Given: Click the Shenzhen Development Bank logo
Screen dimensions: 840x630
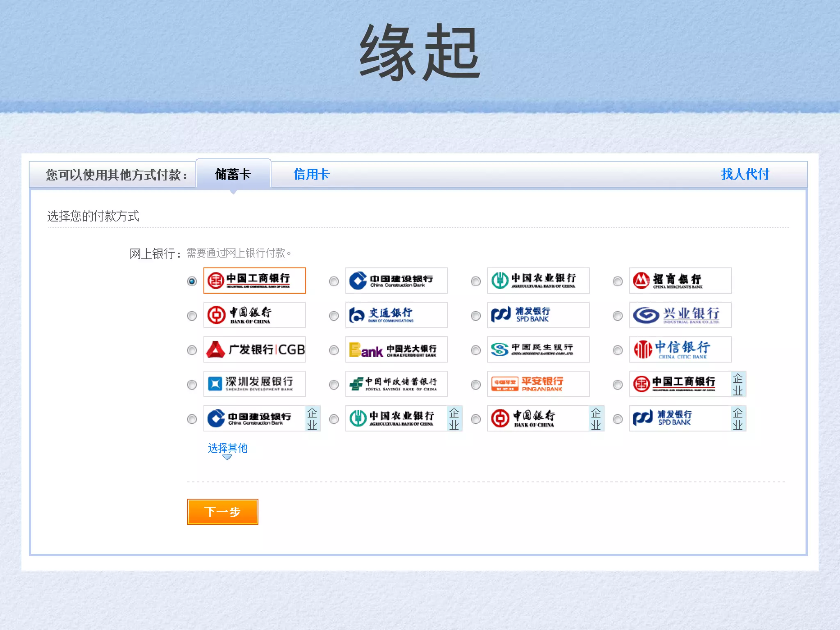Looking at the screenshot, I should click(x=254, y=384).
